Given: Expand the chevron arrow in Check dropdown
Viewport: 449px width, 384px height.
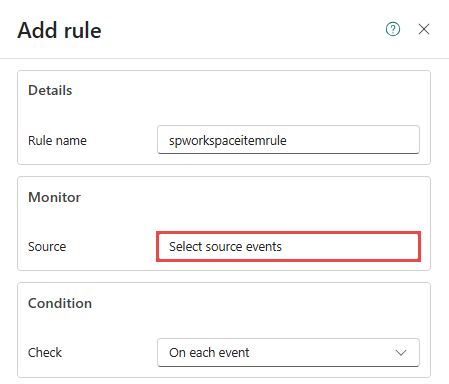Looking at the screenshot, I should (401, 353).
